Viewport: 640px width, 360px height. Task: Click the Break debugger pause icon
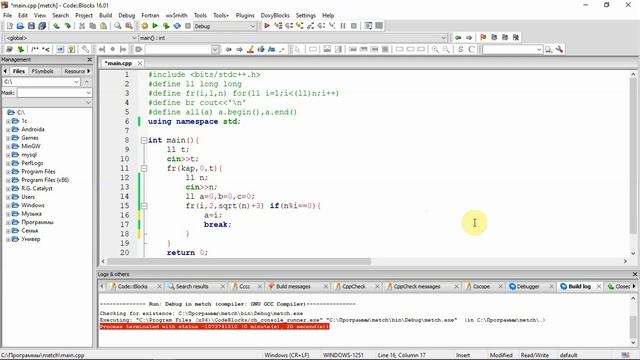point(343,26)
